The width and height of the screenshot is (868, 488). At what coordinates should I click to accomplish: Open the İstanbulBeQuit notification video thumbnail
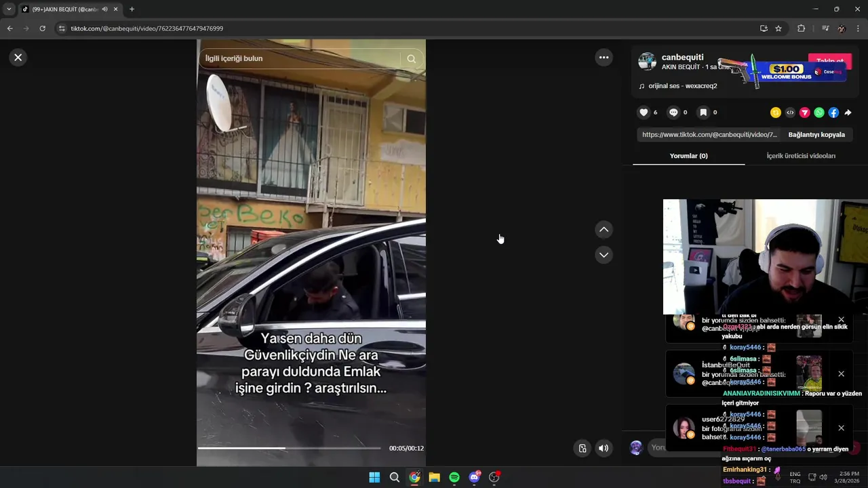809,373
